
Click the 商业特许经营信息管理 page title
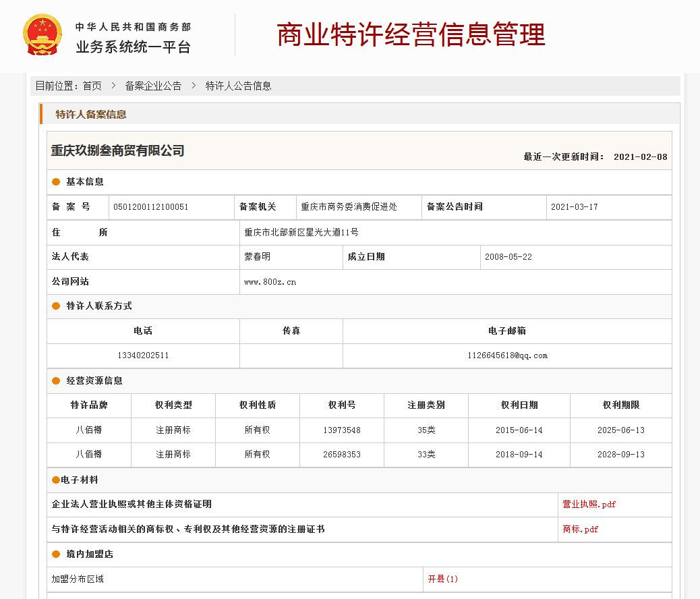click(x=411, y=34)
